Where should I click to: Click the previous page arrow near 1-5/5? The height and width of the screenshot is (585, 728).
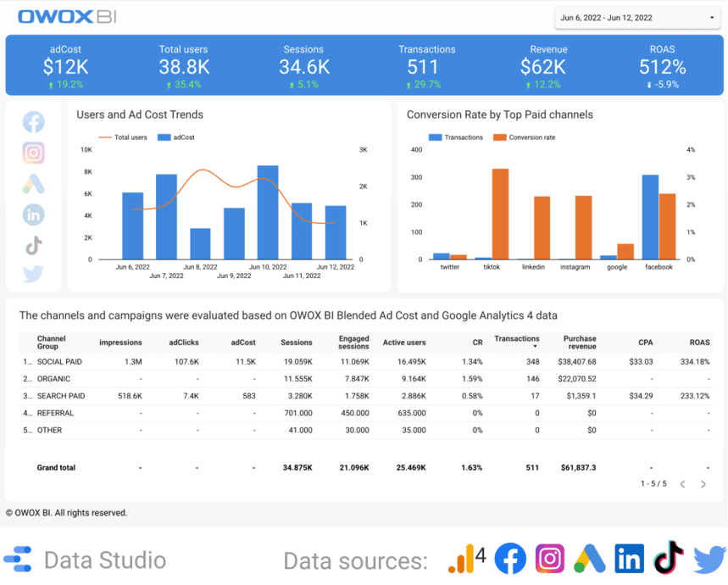click(683, 484)
